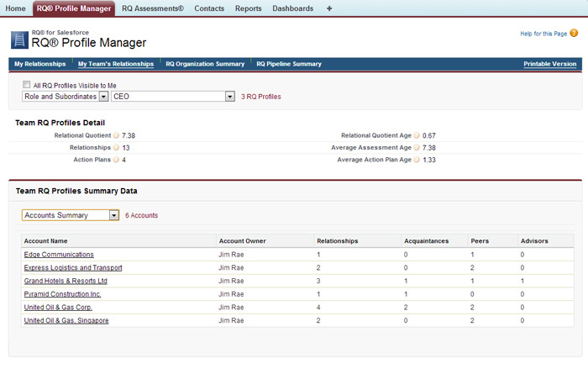Click the Team RQ Profiles Summary Data heading

76,191
